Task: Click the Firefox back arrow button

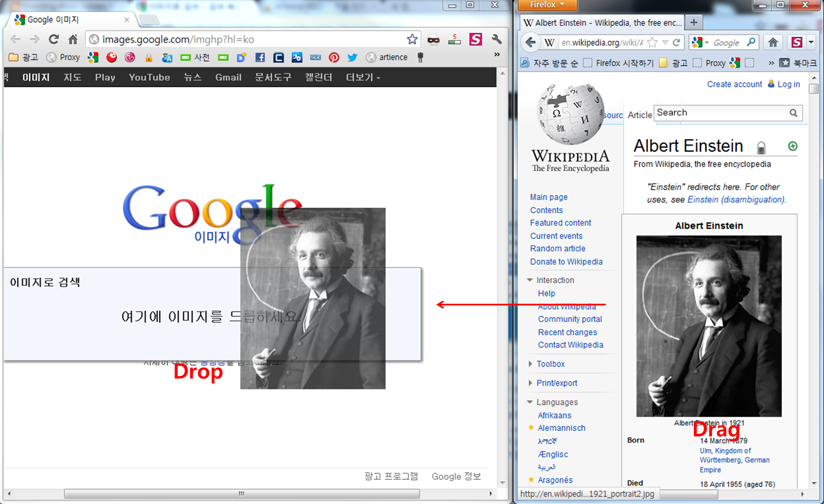Action: point(531,42)
